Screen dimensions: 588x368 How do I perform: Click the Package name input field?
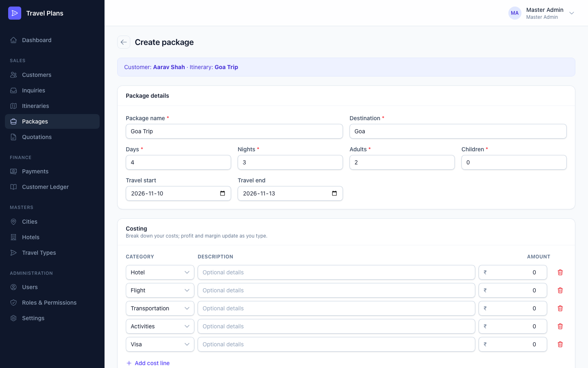pyautogui.click(x=234, y=131)
